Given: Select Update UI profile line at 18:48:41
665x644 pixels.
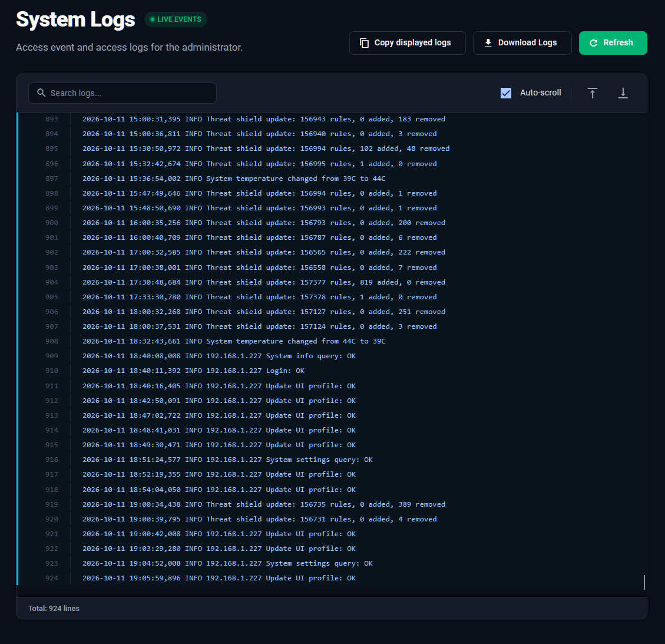Looking at the screenshot, I should coord(332,431).
